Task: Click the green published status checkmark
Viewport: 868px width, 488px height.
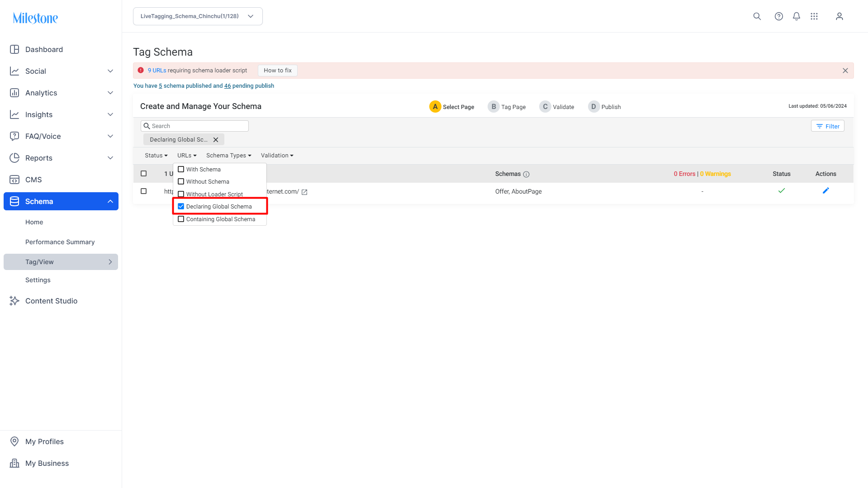Action: 782,191
